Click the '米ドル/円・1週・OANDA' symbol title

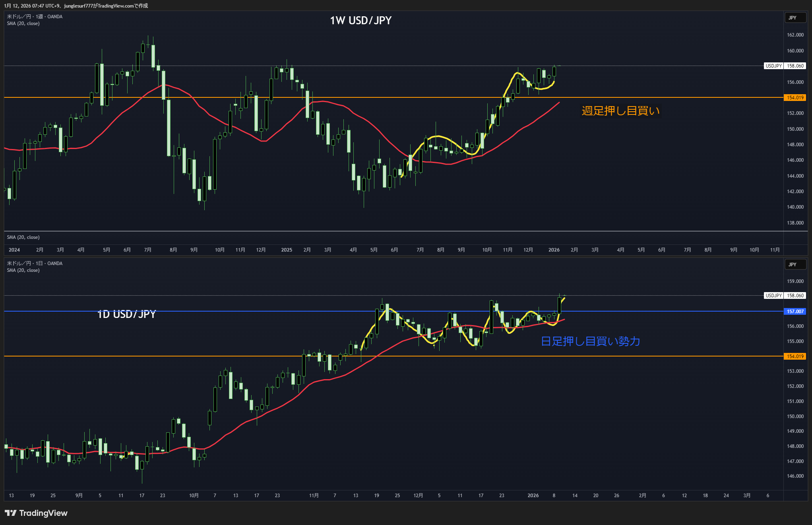click(x=35, y=17)
